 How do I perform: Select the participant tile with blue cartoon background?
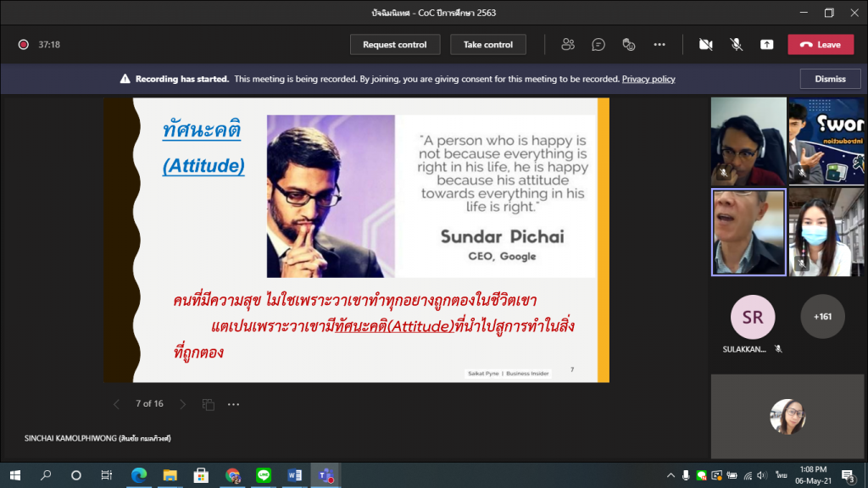[x=826, y=141]
